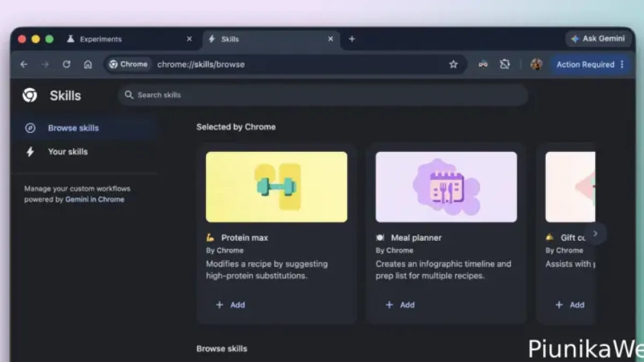
Task: Click the Chrome site info chip
Action: tap(128, 64)
